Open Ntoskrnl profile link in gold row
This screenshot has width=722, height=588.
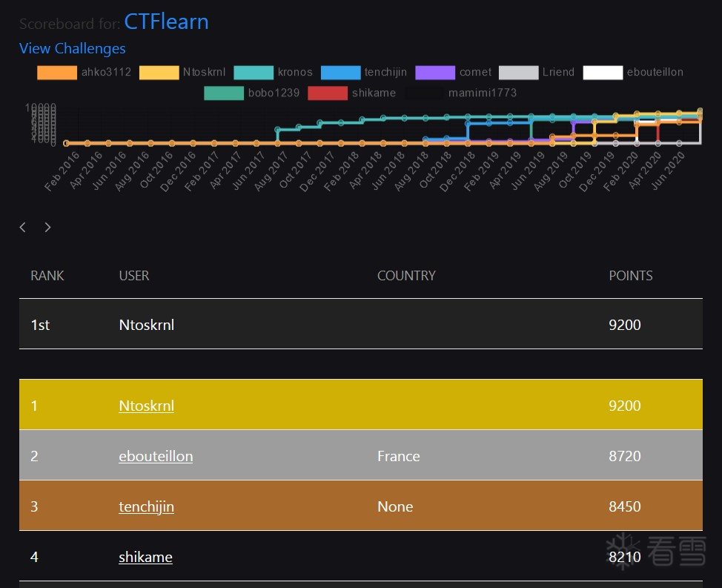[x=147, y=406]
